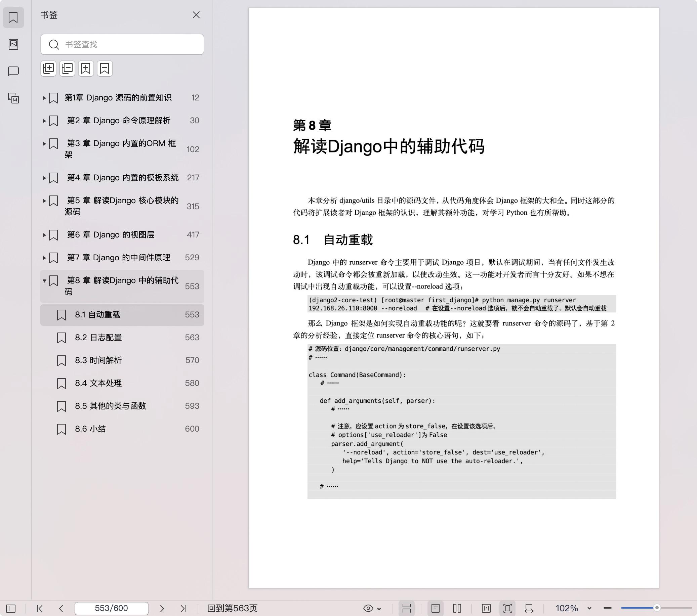The width and height of the screenshot is (697, 616).
Task: Click the page number field 553/600
Action: click(x=112, y=608)
